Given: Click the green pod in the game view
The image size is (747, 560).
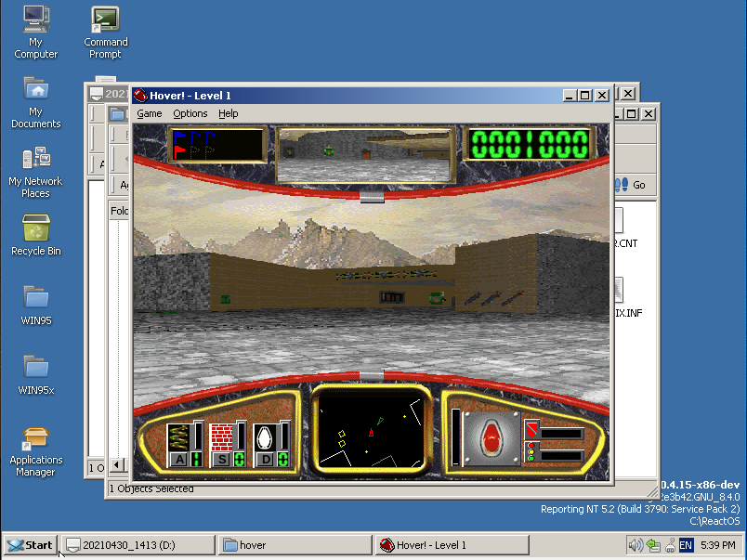Looking at the screenshot, I should tap(437, 298).
